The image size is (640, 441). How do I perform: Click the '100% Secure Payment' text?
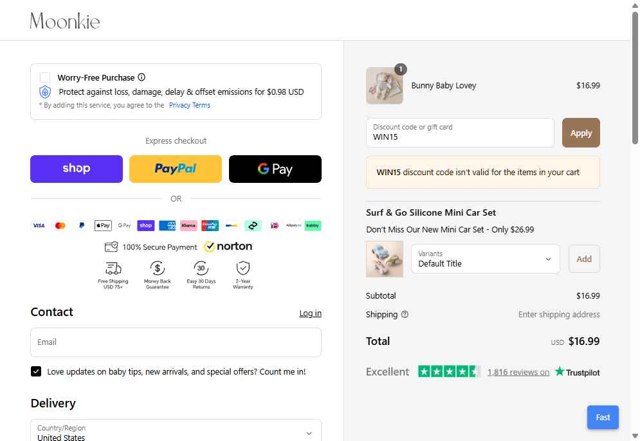[160, 247]
